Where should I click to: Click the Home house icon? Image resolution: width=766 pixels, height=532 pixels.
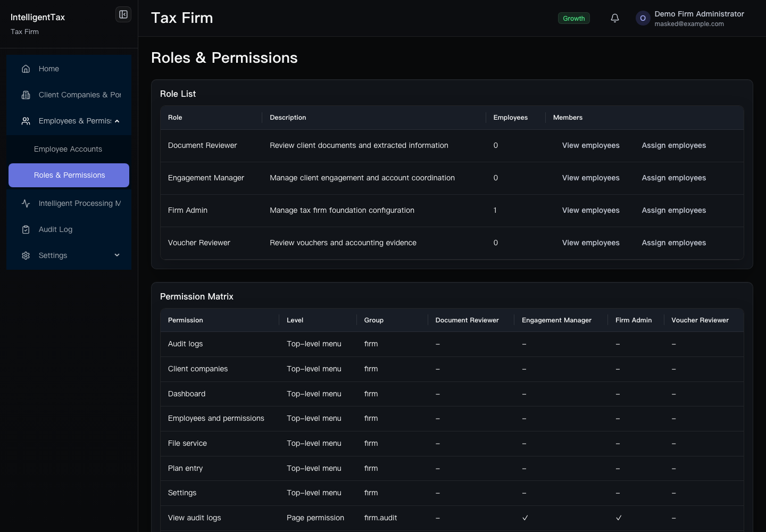click(x=26, y=69)
